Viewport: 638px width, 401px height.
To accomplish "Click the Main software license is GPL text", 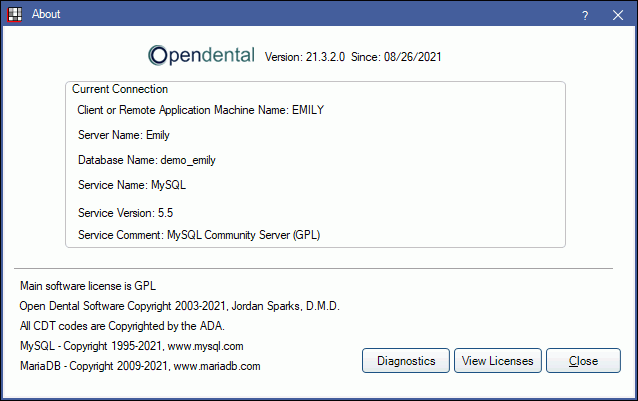I will click(88, 286).
